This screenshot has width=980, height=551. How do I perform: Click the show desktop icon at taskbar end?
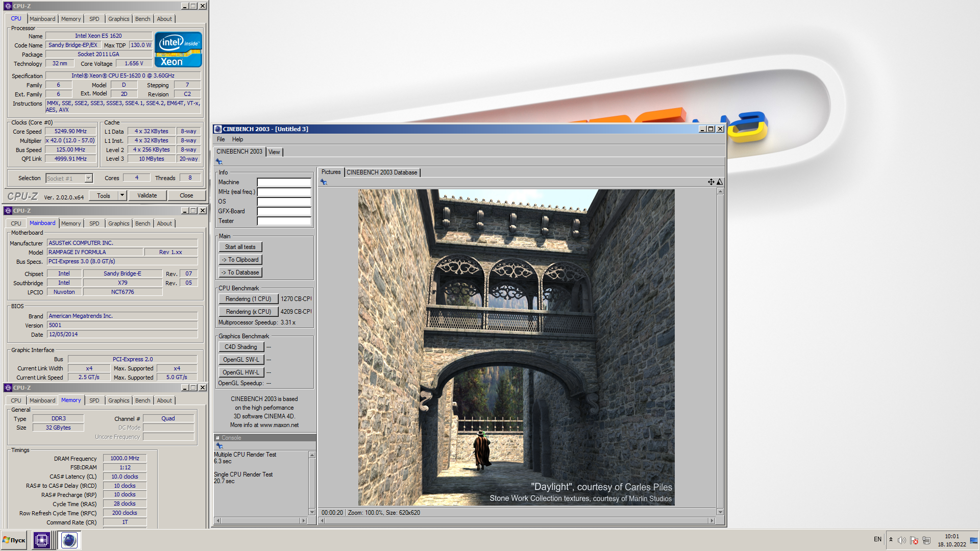click(974, 540)
